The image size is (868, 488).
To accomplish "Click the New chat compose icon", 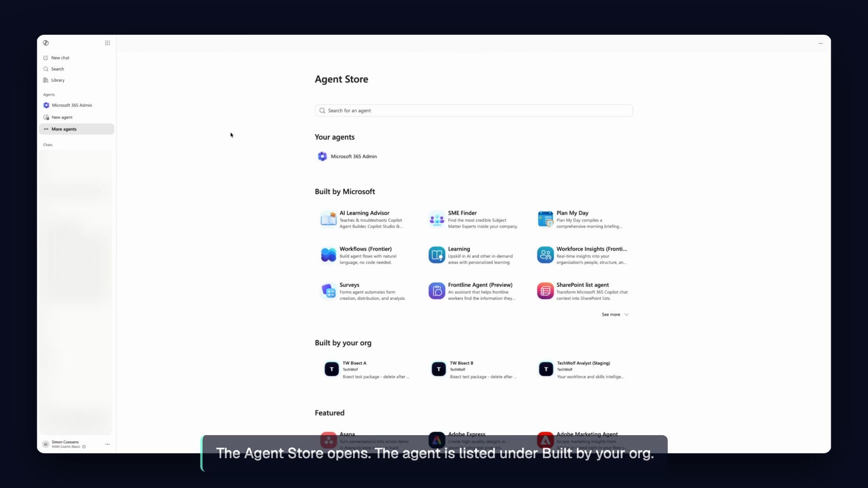I will pos(46,58).
